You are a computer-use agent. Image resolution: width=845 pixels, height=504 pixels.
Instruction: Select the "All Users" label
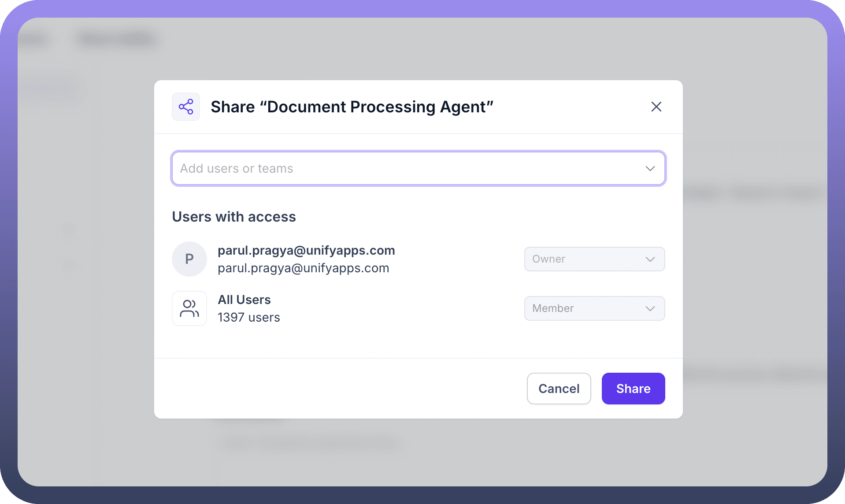coord(244,300)
